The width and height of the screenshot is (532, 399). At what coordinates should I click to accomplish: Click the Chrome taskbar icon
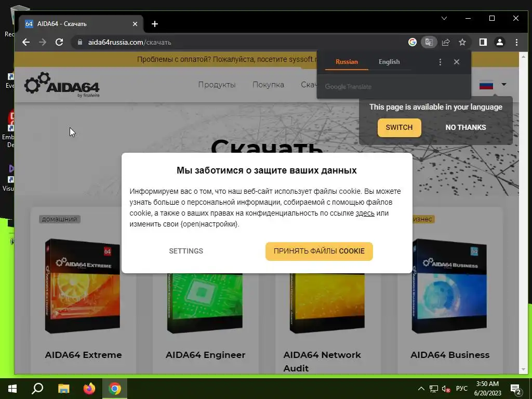coord(115,389)
